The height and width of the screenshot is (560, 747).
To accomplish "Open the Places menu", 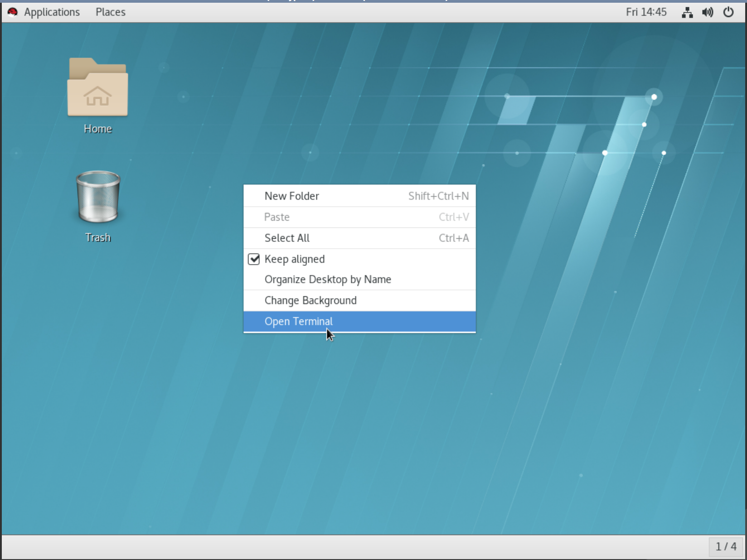I will pos(110,12).
